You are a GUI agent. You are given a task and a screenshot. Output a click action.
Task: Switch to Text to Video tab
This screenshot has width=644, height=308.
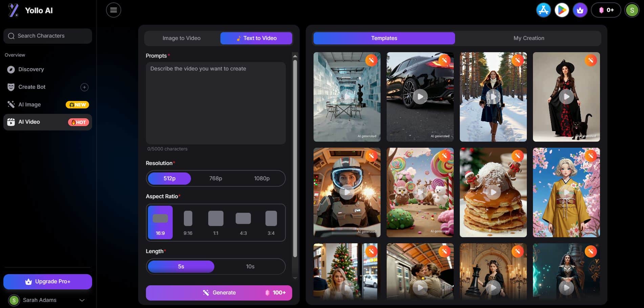256,38
